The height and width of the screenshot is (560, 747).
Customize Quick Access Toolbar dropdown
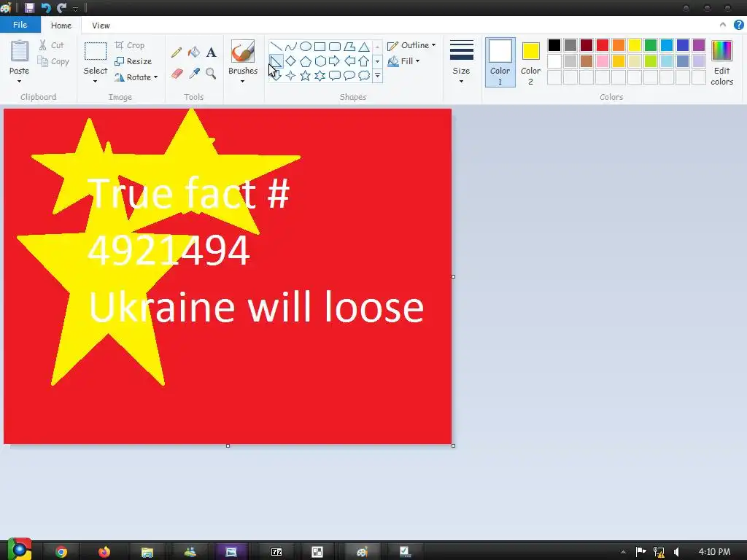75,9
